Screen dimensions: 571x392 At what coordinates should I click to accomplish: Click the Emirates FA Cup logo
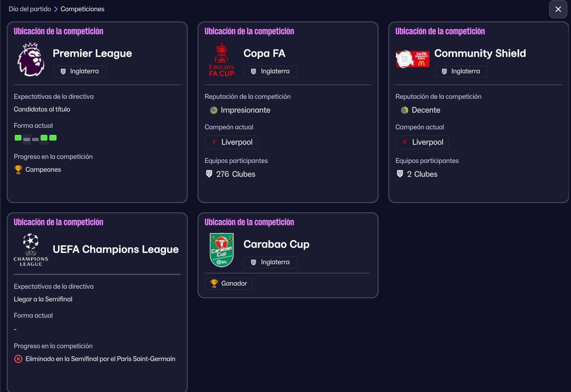pyautogui.click(x=222, y=60)
